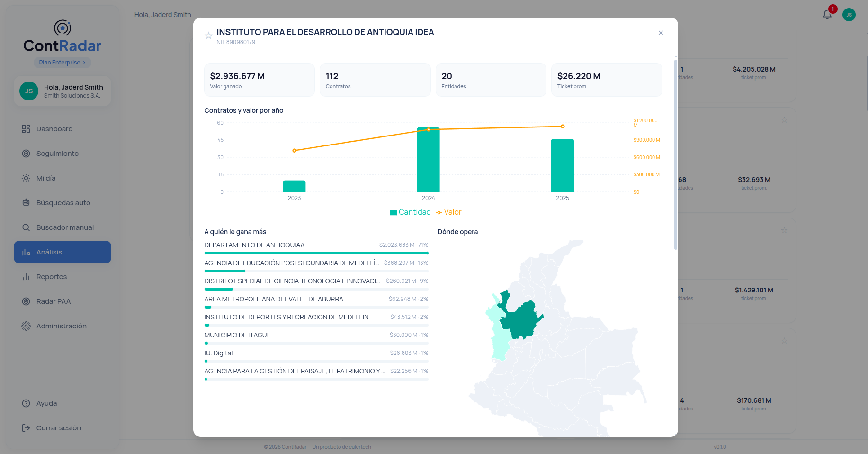Click the NIT 890980179 text

point(236,42)
